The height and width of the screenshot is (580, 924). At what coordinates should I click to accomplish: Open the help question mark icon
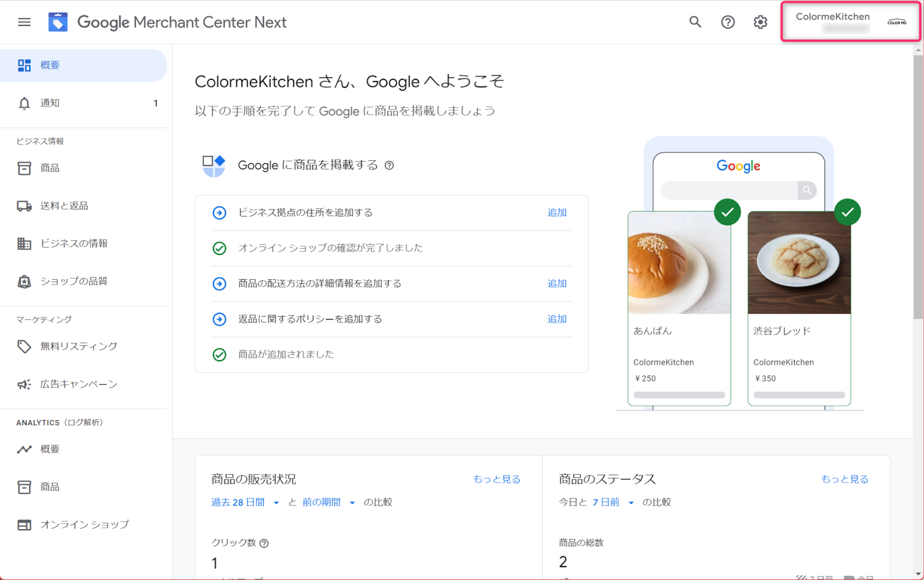point(728,22)
